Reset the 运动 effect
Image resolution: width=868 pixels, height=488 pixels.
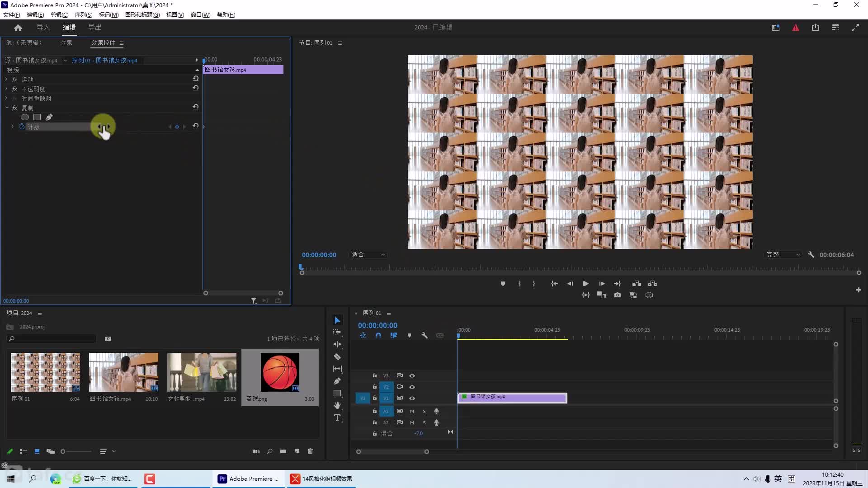tap(196, 79)
